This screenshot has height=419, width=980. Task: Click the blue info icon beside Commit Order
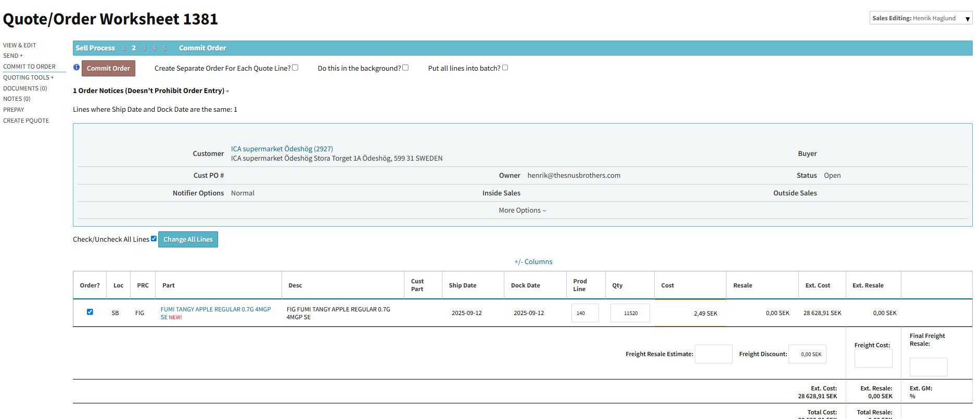(x=77, y=68)
